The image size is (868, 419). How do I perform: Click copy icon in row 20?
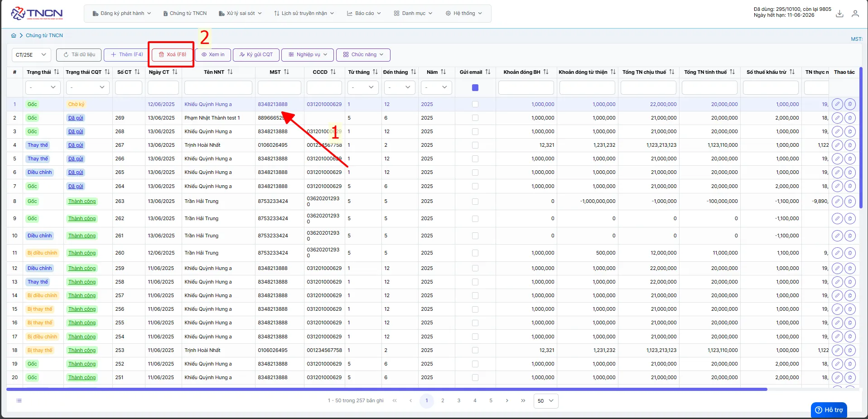coord(850,378)
